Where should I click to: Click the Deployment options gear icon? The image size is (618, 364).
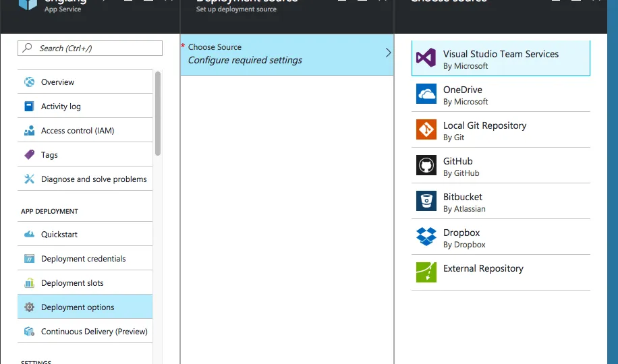coord(29,307)
